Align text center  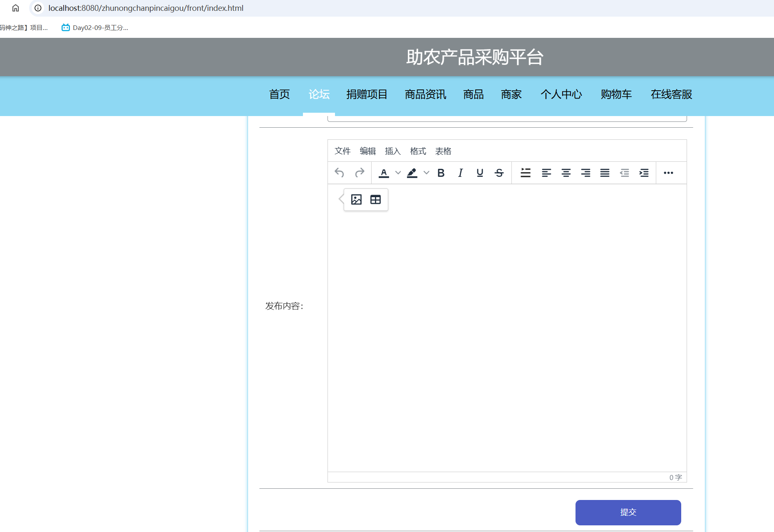pyautogui.click(x=566, y=173)
